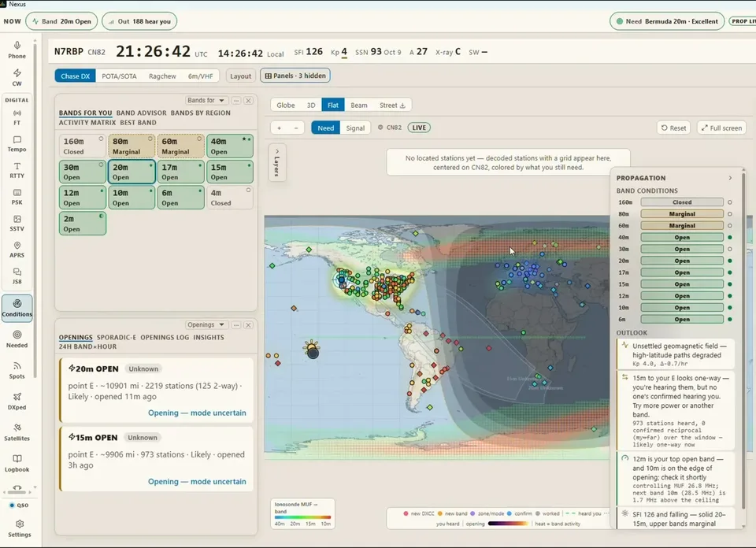Open the Layout options
Viewport: 756px width, 548px height.
click(241, 76)
